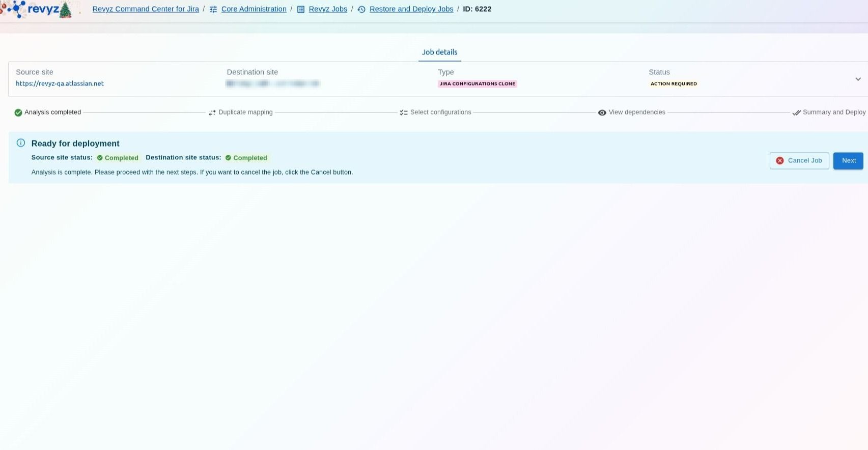Open the revyz-qa.atlassian.net source site link
The height and width of the screenshot is (450, 868).
pyautogui.click(x=60, y=83)
